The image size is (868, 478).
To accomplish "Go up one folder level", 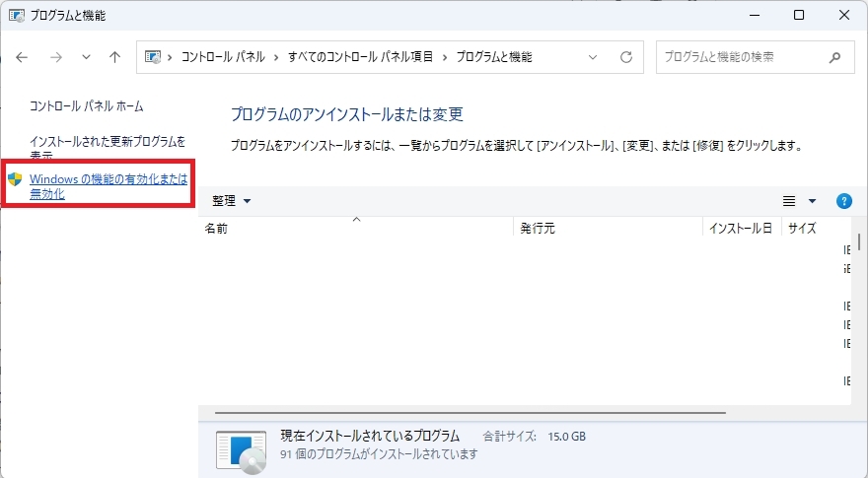I will tap(114, 57).
